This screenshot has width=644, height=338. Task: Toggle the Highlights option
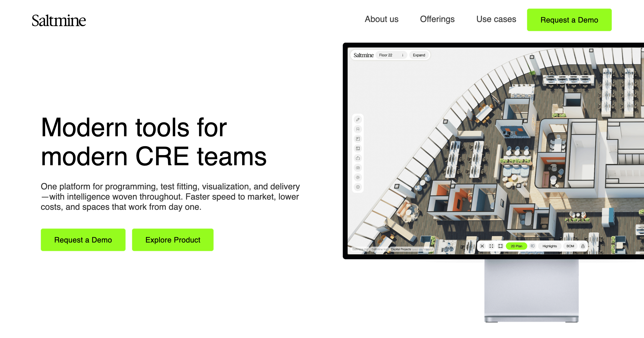click(x=550, y=246)
